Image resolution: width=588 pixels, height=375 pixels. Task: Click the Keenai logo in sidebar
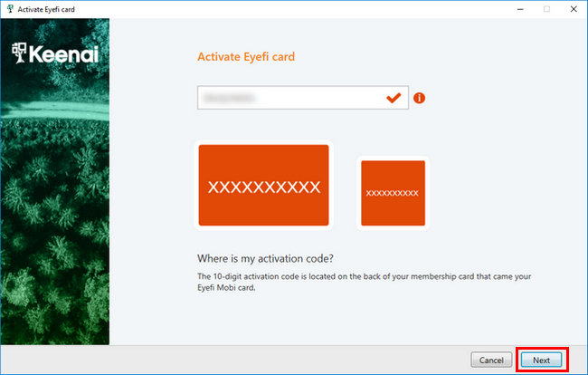pos(55,53)
